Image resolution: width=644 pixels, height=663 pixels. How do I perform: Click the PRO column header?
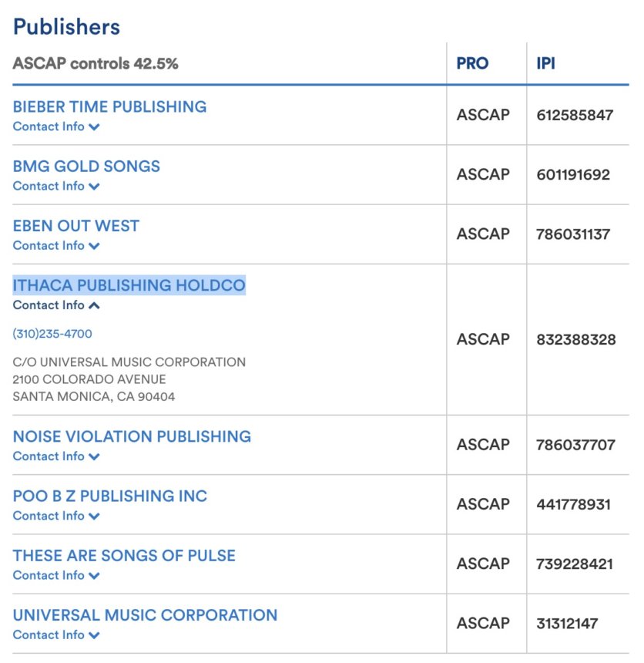472,63
